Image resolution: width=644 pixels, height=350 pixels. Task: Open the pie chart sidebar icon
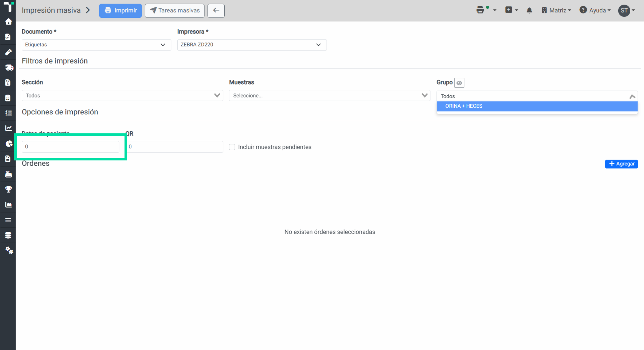click(x=9, y=143)
